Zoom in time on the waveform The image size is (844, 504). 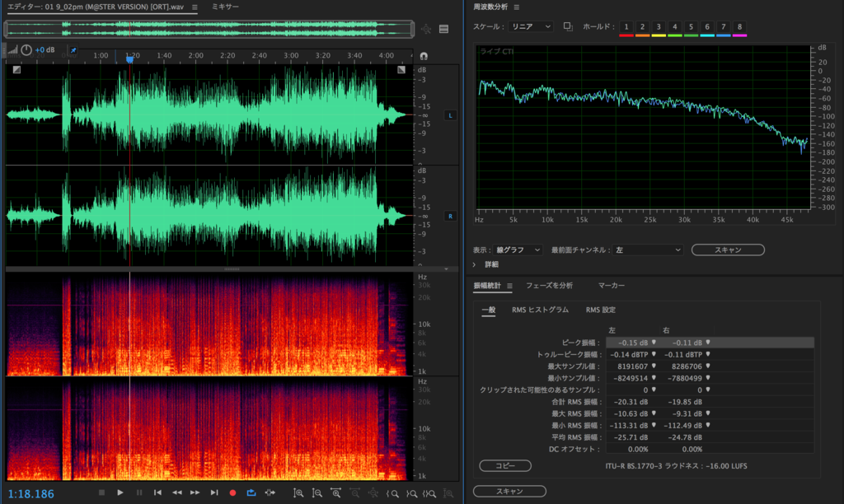tap(336, 492)
